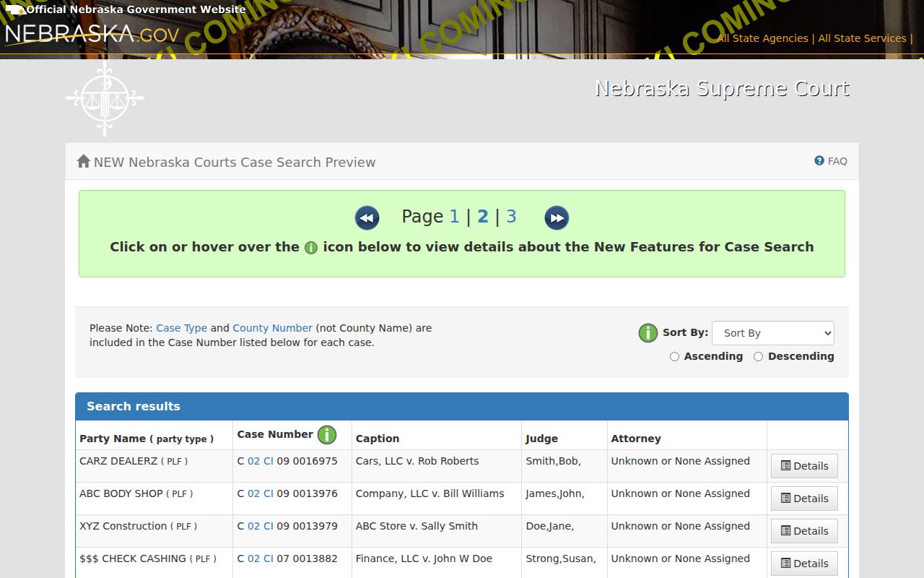Image resolution: width=924 pixels, height=578 pixels.
Task: Click CI case type in case 0013976
Action: click(x=269, y=493)
